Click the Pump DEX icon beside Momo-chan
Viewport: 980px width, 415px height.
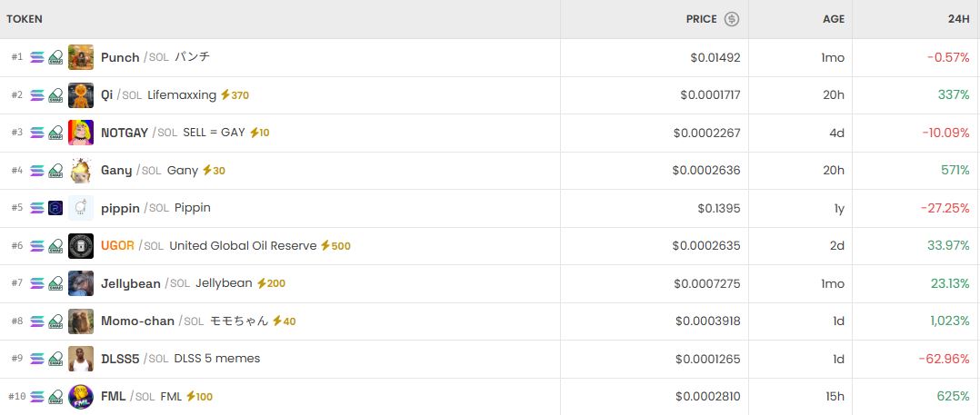55,321
